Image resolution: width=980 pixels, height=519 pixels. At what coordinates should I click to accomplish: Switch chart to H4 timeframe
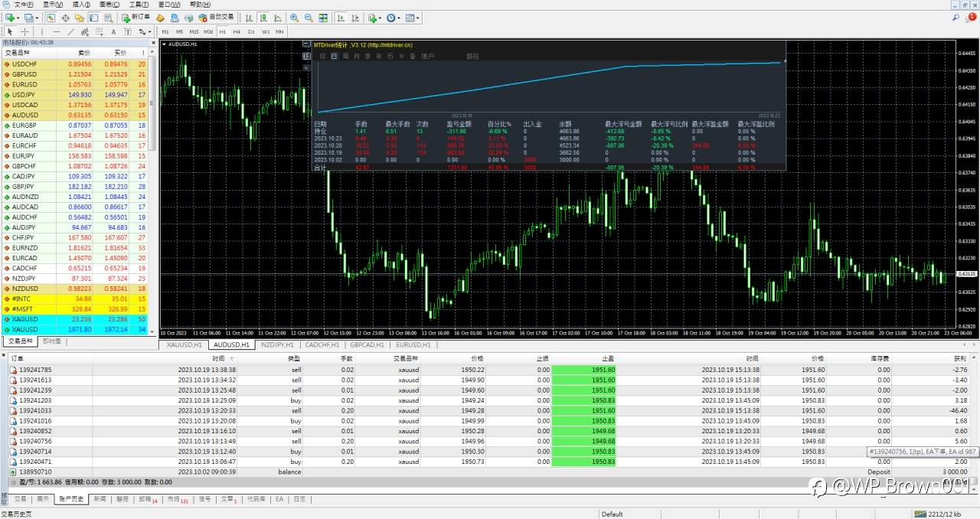coord(237,31)
